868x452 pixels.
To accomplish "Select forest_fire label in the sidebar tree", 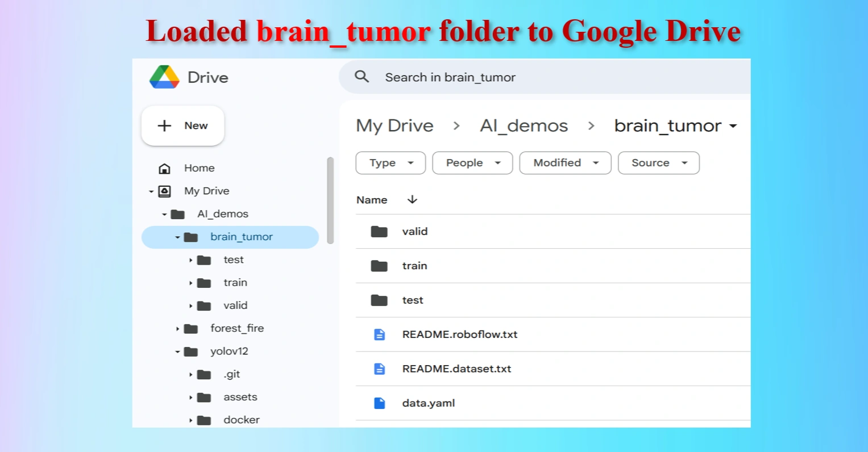I will pos(237,328).
